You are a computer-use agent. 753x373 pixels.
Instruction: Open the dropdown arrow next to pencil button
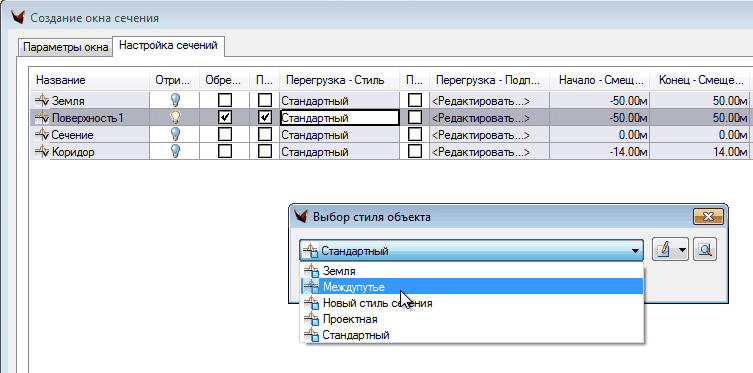pos(682,250)
